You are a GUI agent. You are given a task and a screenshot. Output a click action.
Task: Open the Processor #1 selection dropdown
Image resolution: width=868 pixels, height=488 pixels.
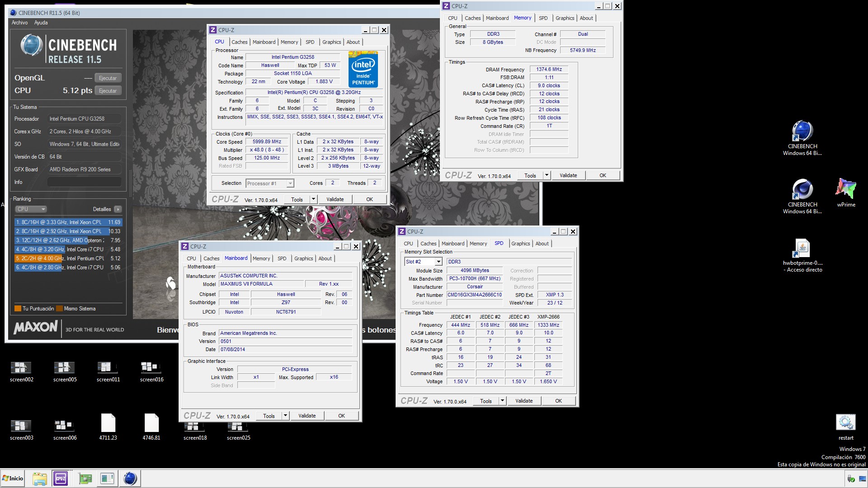[270, 183]
